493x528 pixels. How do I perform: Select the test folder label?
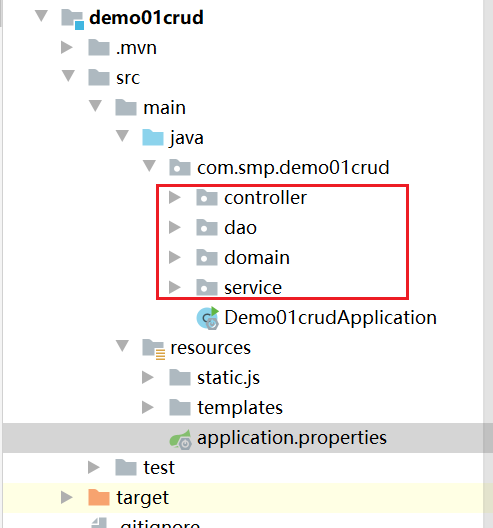[159, 468]
